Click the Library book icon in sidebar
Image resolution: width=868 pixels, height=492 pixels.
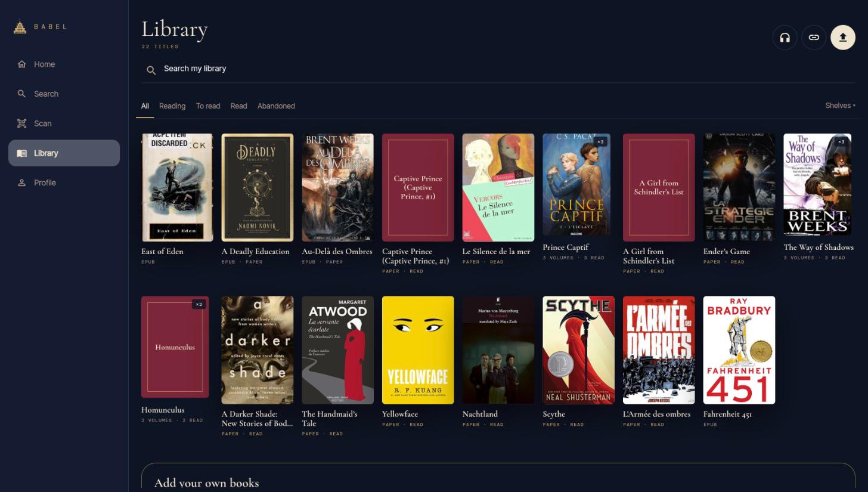pyautogui.click(x=22, y=153)
